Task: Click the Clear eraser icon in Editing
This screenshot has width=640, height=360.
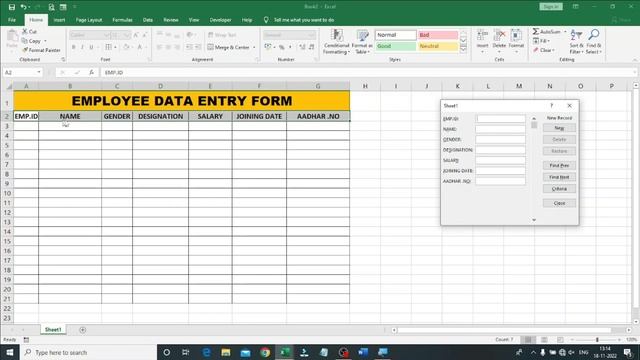Action: pos(536,50)
